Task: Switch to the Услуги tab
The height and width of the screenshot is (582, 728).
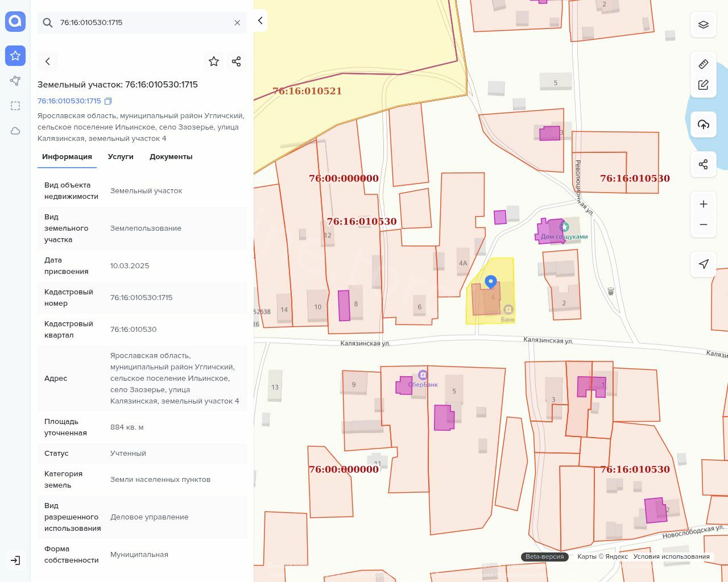Action: point(121,157)
